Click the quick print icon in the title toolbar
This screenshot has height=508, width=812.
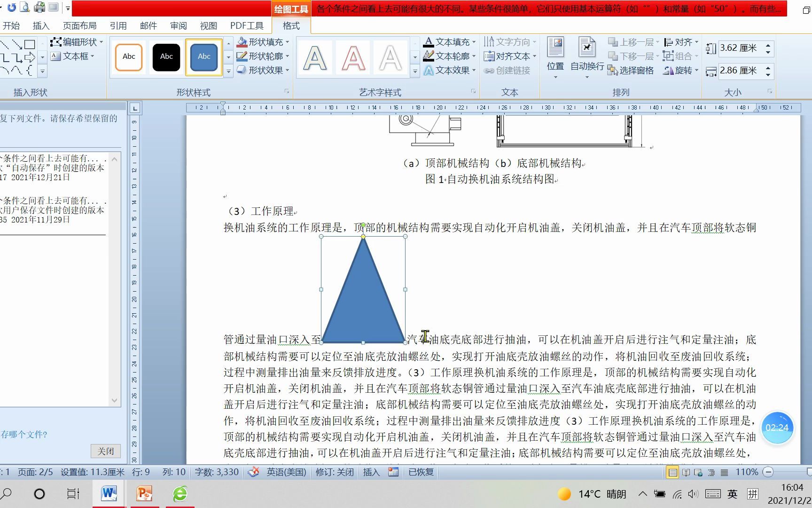40,8
